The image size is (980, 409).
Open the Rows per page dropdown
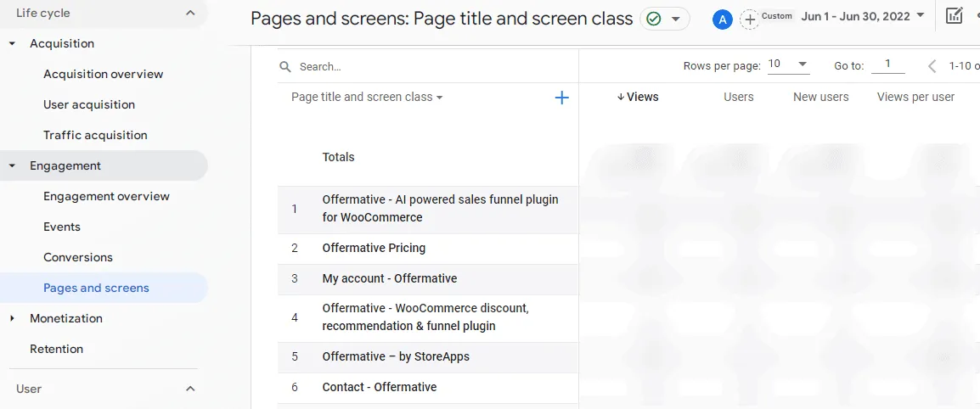(x=788, y=64)
